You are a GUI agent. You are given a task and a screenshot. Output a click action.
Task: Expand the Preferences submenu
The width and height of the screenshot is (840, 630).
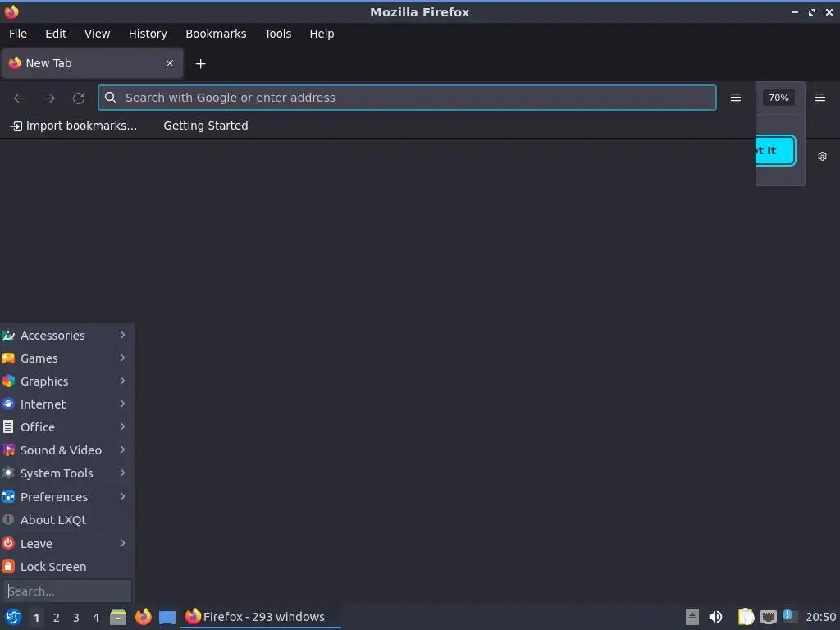[67, 497]
